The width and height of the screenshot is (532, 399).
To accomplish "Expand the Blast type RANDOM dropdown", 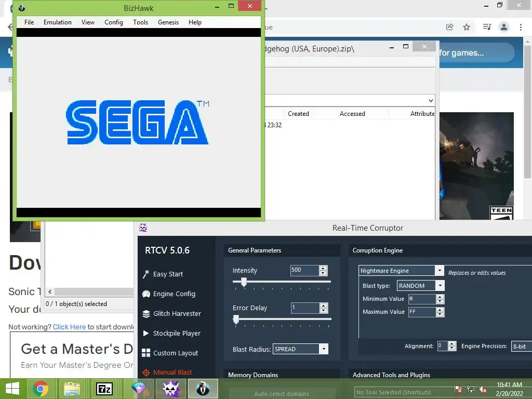I will point(440,286).
